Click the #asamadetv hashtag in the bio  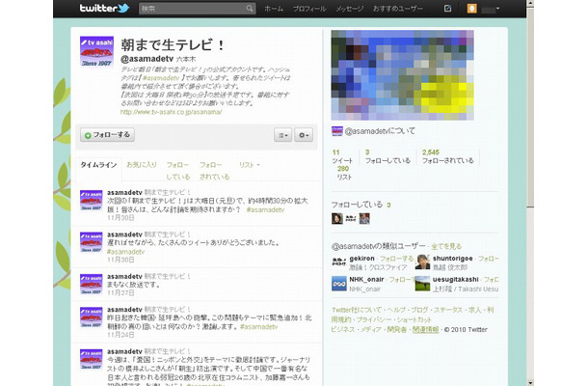[x=161, y=78]
